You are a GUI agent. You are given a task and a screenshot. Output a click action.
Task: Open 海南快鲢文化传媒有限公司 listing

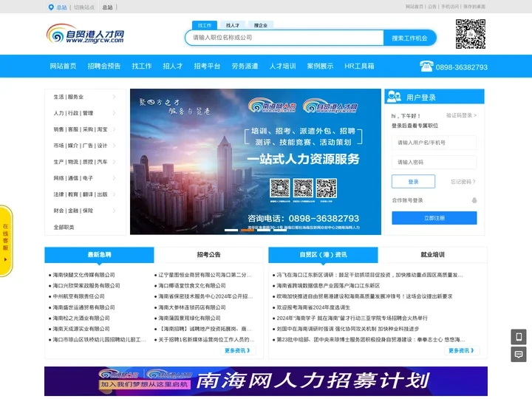click(83, 275)
